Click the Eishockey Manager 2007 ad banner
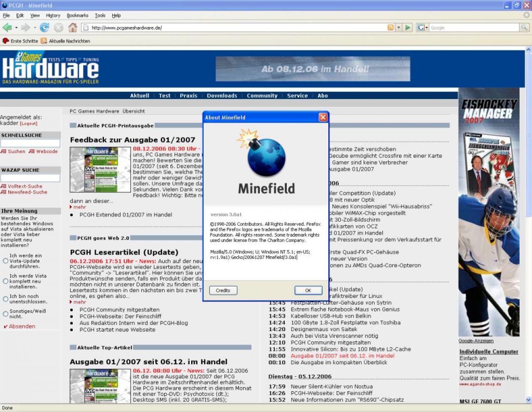The width and height of the screenshot is (532, 412). point(489,212)
